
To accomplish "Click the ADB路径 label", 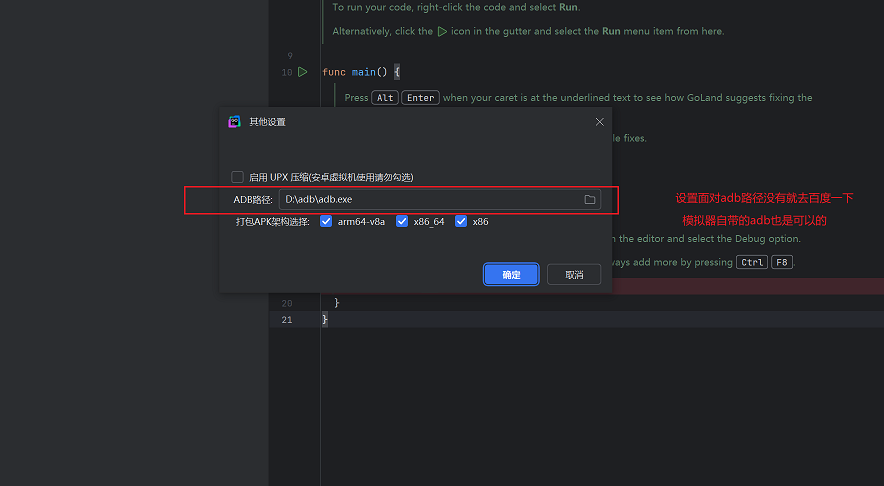I will pyautogui.click(x=253, y=200).
